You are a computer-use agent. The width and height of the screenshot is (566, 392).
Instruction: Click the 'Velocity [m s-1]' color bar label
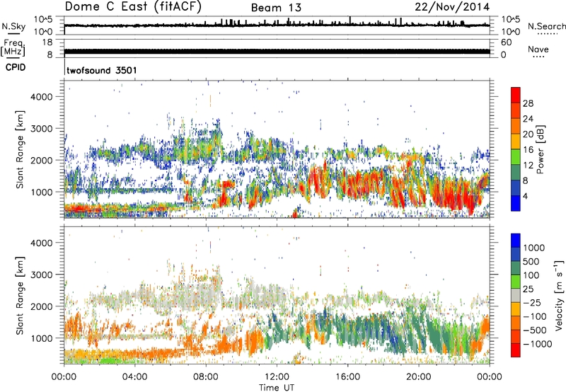click(559, 295)
